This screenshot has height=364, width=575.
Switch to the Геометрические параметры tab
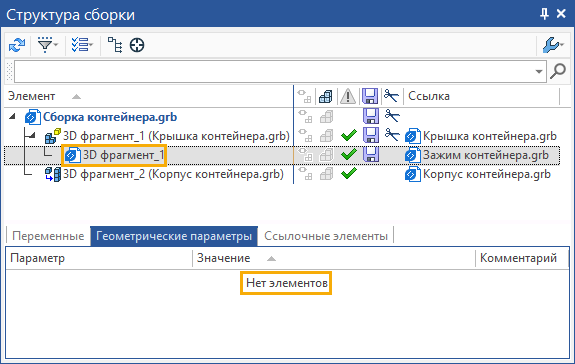(x=174, y=236)
